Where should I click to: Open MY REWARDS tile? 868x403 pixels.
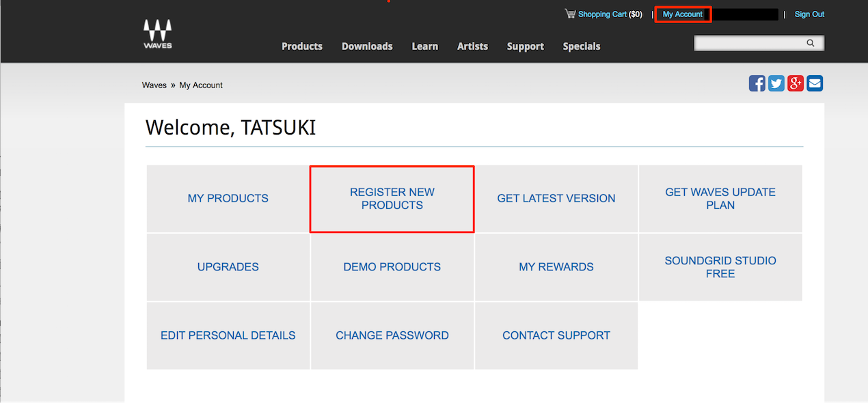point(556,267)
